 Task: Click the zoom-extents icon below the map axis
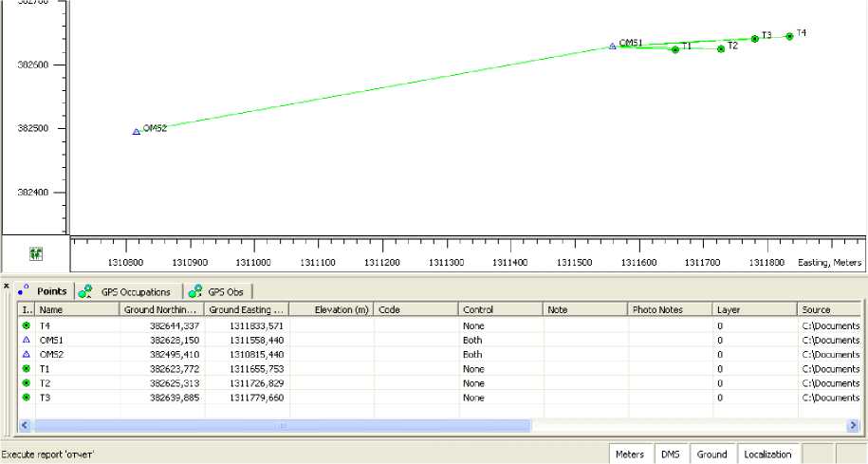tap(36, 253)
